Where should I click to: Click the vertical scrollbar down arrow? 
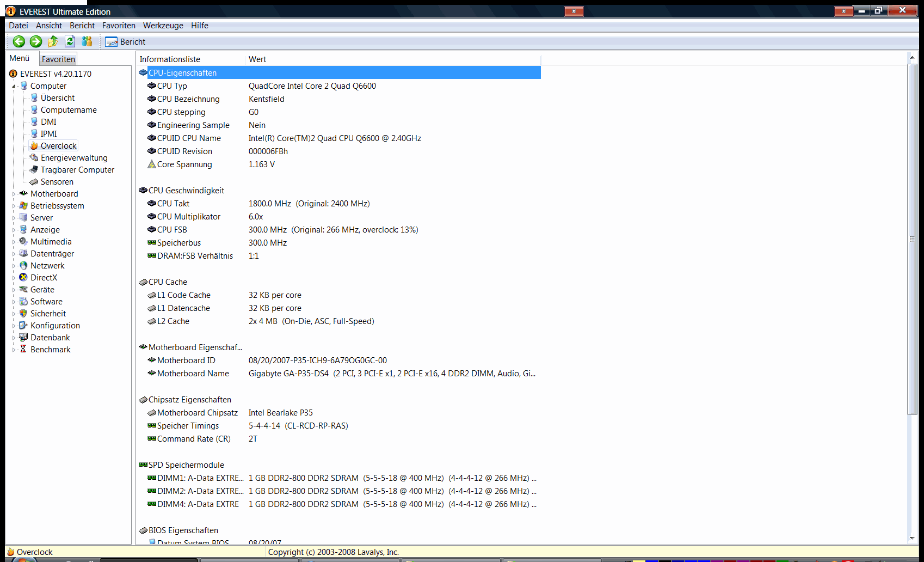click(x=912, y=538)
